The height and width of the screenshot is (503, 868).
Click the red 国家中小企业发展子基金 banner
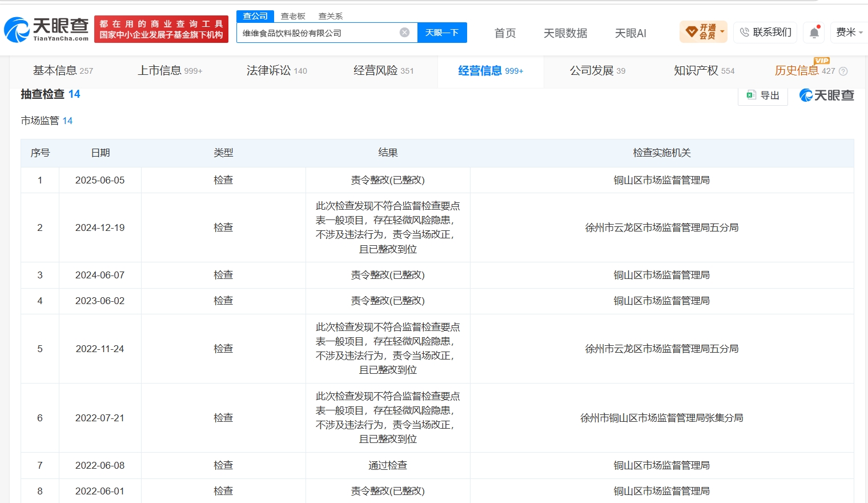click(161, 29)
